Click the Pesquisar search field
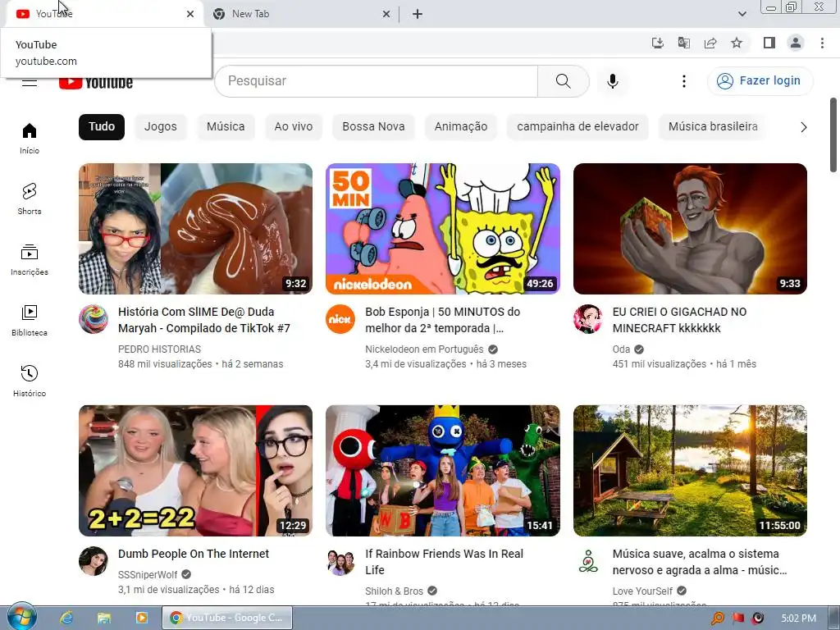 377,81
